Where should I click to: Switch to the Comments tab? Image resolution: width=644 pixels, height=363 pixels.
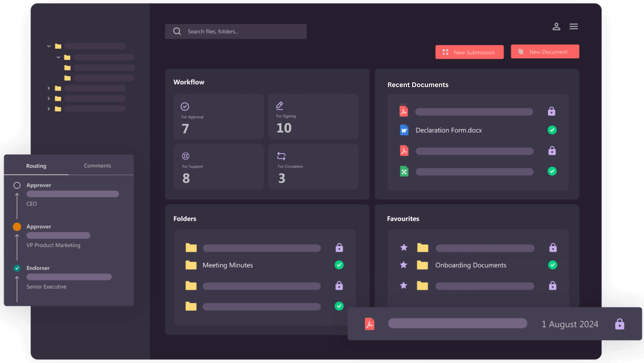[x=97, y=166]
